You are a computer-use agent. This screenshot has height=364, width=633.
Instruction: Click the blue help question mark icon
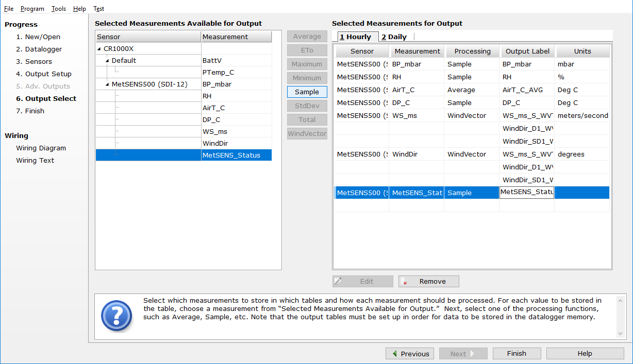tap(116, 316)
